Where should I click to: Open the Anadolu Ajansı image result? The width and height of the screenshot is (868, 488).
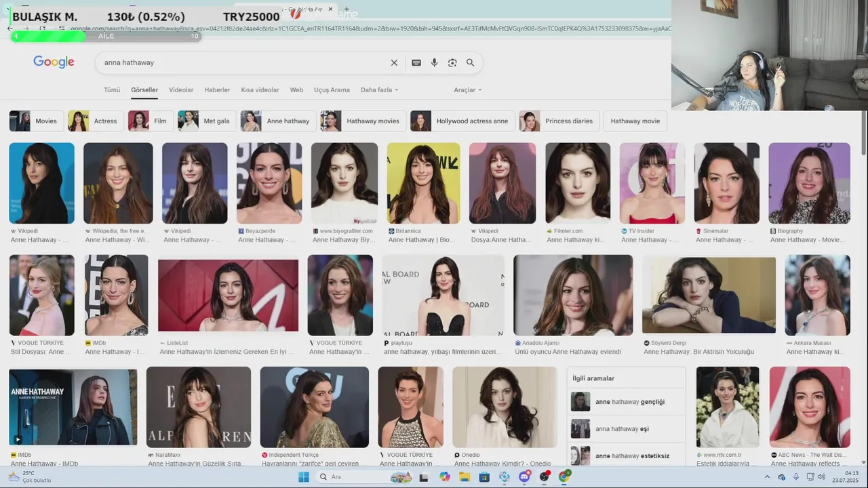point(573,295)
